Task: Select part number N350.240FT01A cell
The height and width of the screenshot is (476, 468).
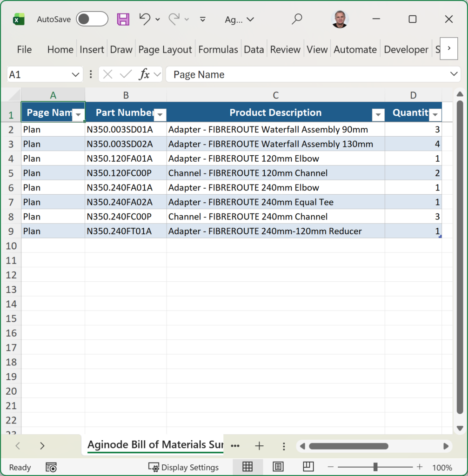Action: click(126, 231)
